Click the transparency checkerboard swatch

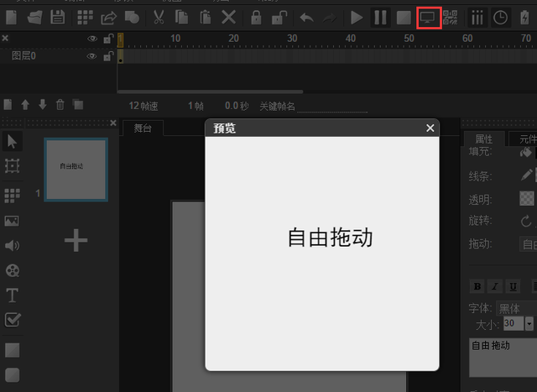[526, 199]
